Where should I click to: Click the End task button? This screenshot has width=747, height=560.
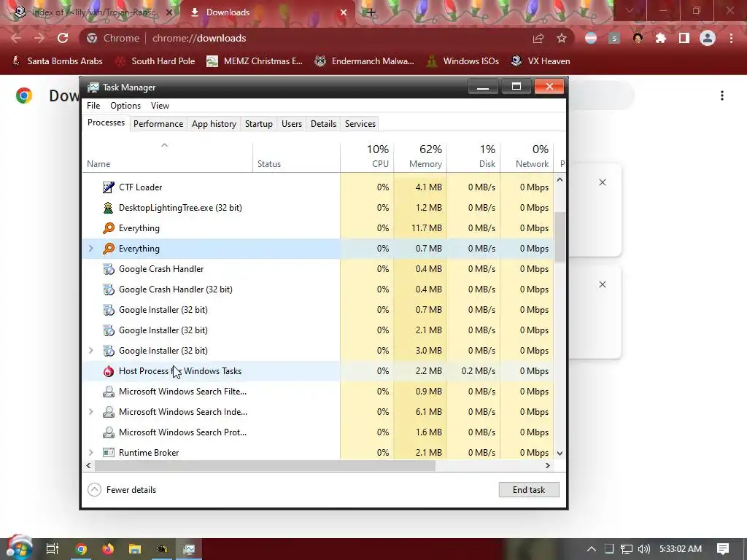pos(529,489)
